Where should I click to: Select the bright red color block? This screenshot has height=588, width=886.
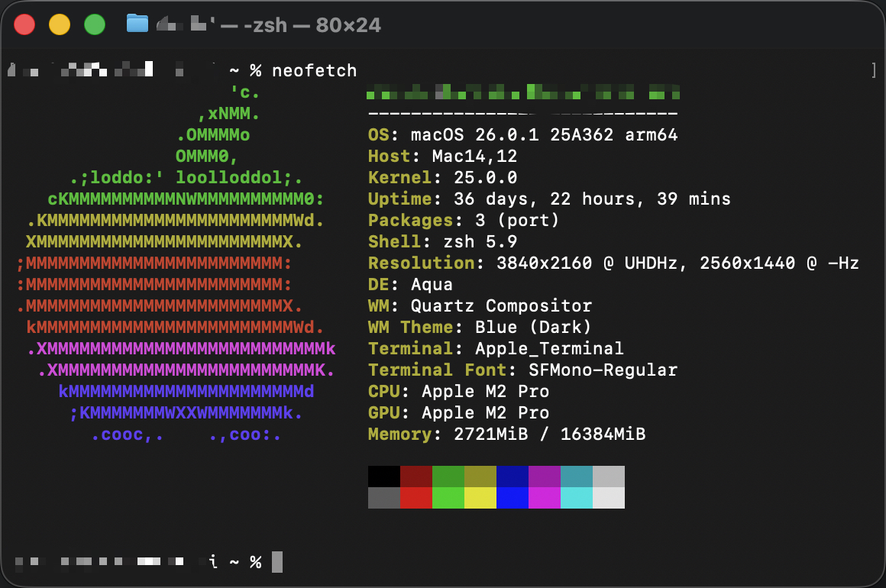pos(416,498)
